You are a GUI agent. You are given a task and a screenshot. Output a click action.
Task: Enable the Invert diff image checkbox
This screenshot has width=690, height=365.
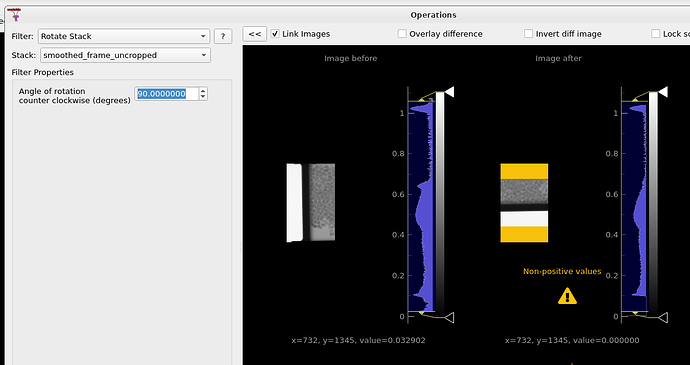click(x=529, y=34)
